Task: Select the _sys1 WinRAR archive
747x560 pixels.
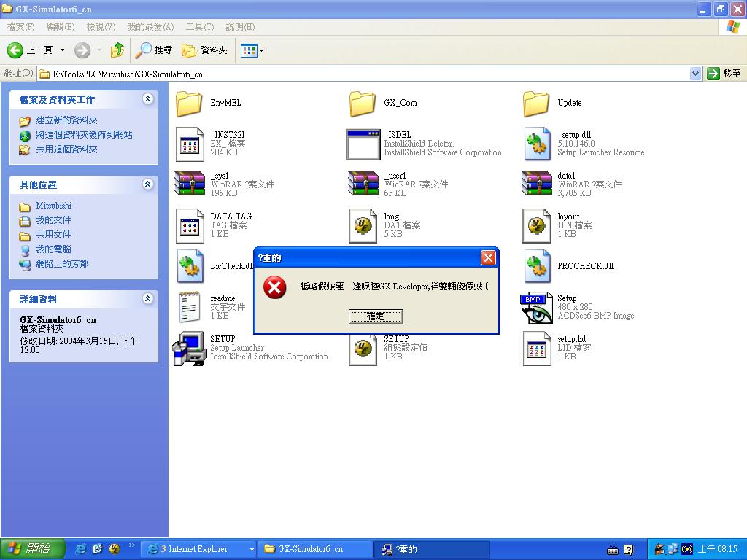Action: [190, 184]
